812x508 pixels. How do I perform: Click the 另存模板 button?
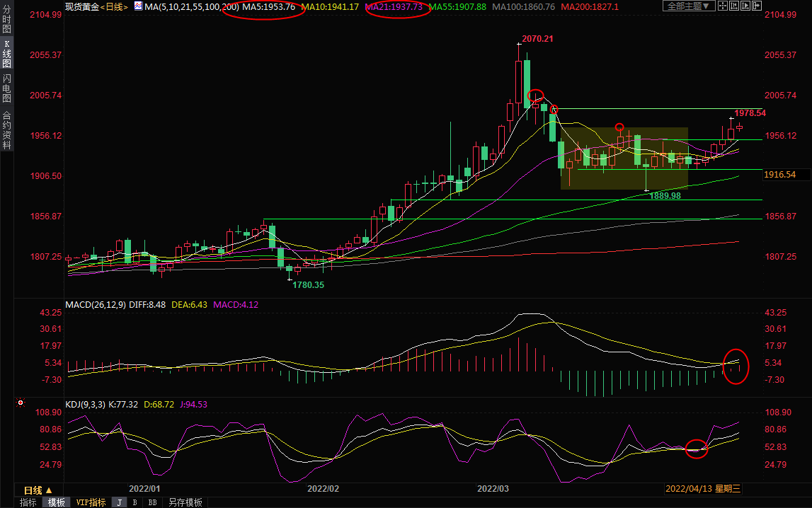click(x=184, y=502)
